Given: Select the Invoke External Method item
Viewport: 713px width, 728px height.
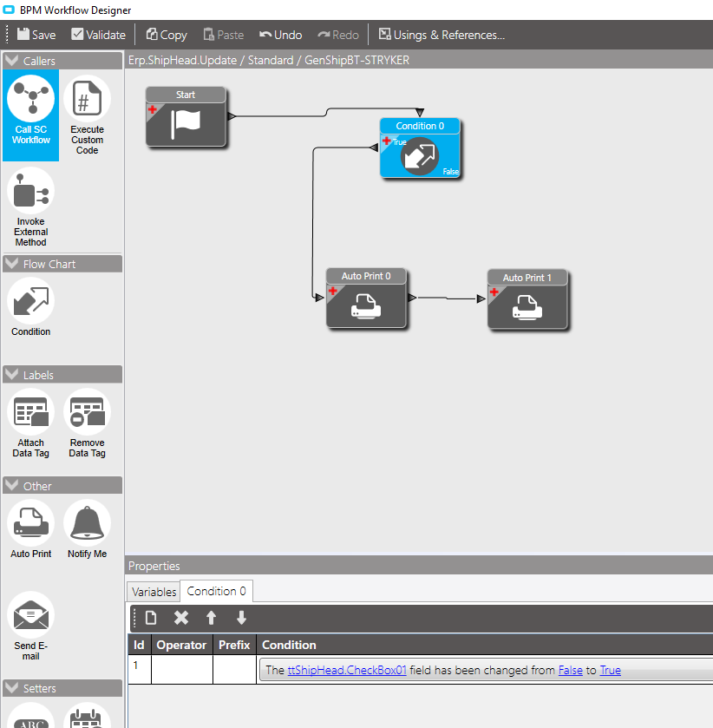Looking at the screenshot, I should [x=30, y=207].
